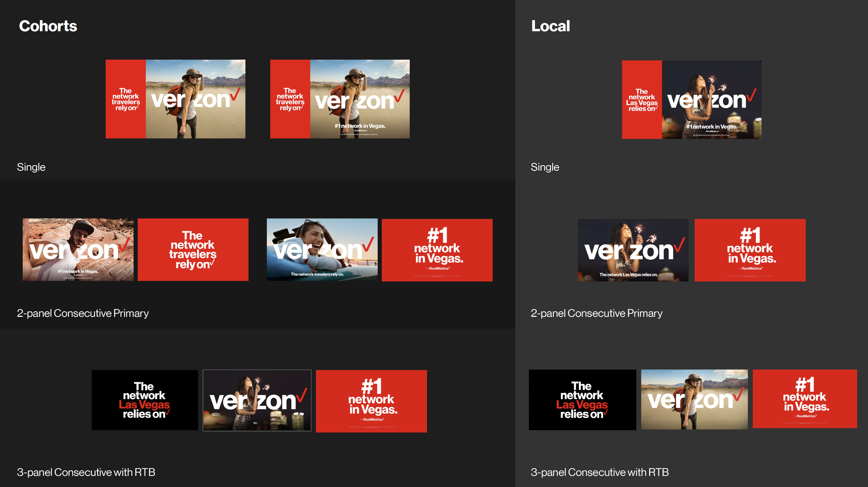
Task: Click Local '2-panel Consecutive Primary' label
Action: pos(596,313)
